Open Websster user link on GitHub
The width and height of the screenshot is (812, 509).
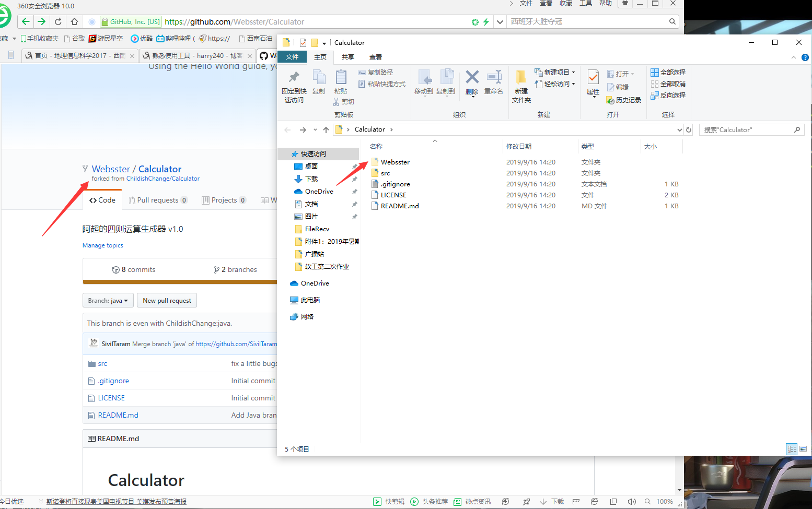[x=111, y=169]
